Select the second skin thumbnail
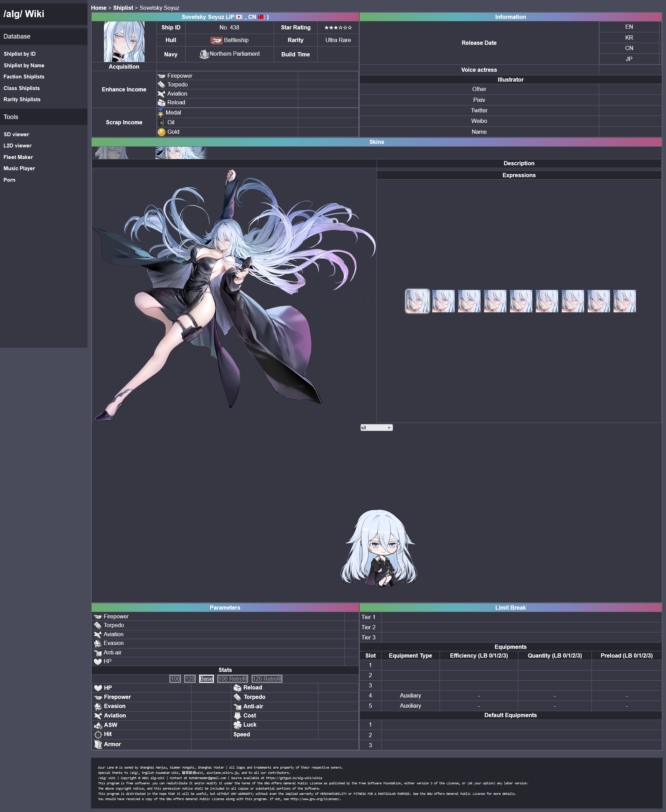Image resolution: width=666 pixels, height=812 pixels. (180, 153)
